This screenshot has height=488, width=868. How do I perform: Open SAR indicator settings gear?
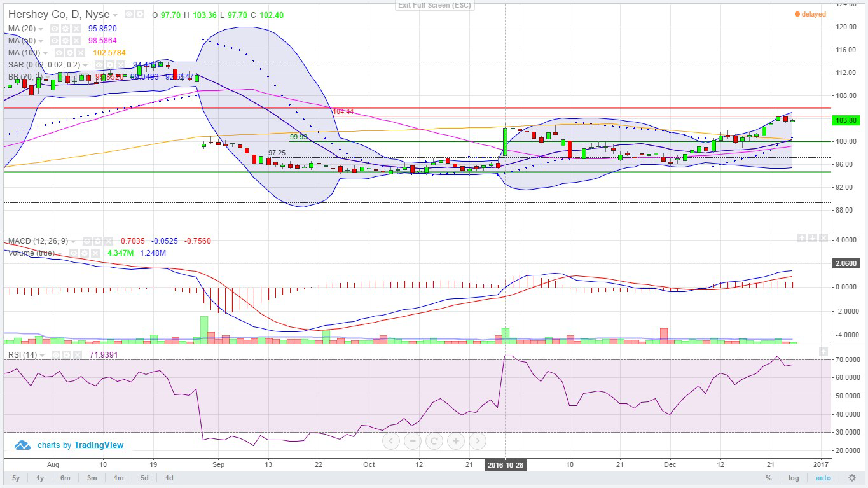pyautogui.click(x=110, y=65)
